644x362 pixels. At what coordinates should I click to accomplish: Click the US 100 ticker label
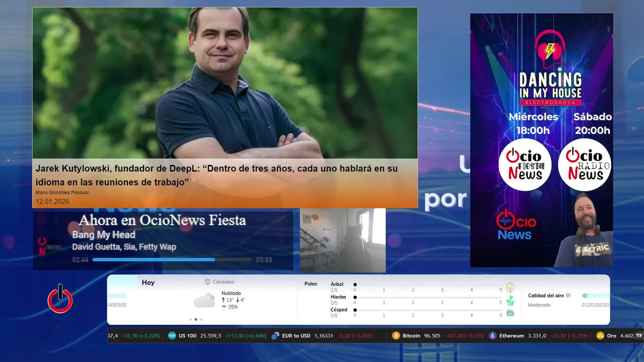pyautogui.click(x=188, y=335)
